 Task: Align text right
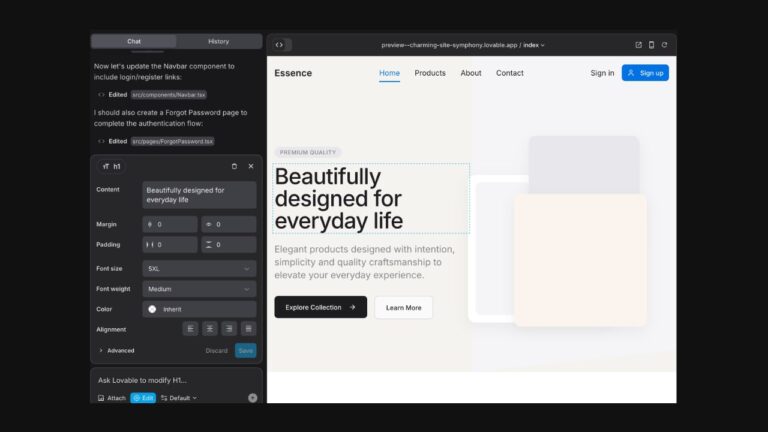click(229, 329)
